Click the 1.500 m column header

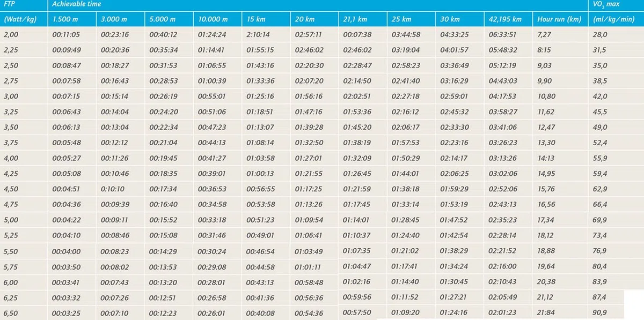66,19
